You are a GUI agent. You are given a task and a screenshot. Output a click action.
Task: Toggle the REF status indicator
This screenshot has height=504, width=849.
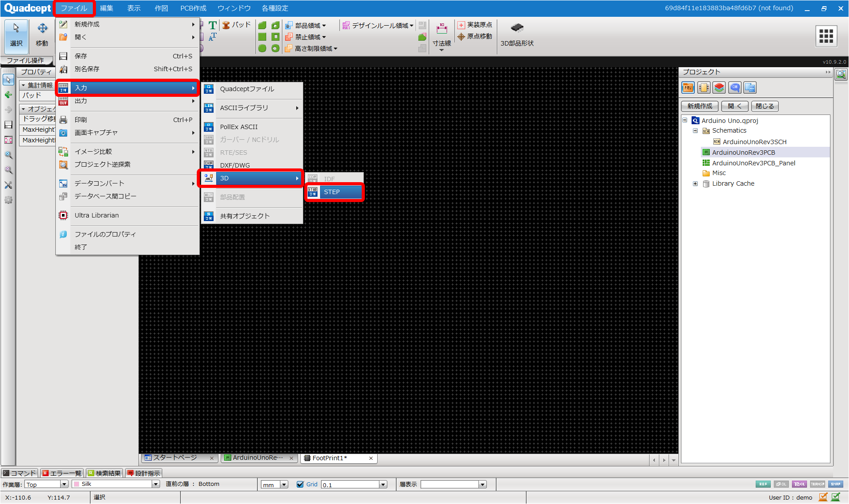coord(763,484)
